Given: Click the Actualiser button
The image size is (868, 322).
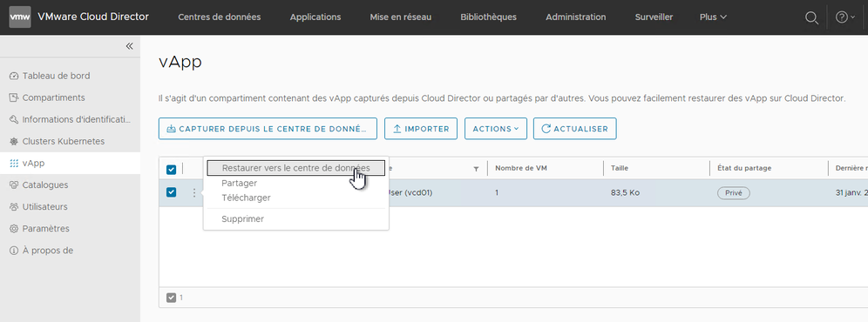Looking at the screenshot, I should point(574,128).
